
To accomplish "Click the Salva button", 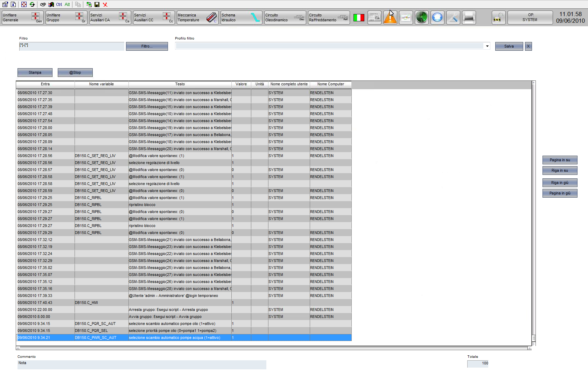I will (509, 46).
